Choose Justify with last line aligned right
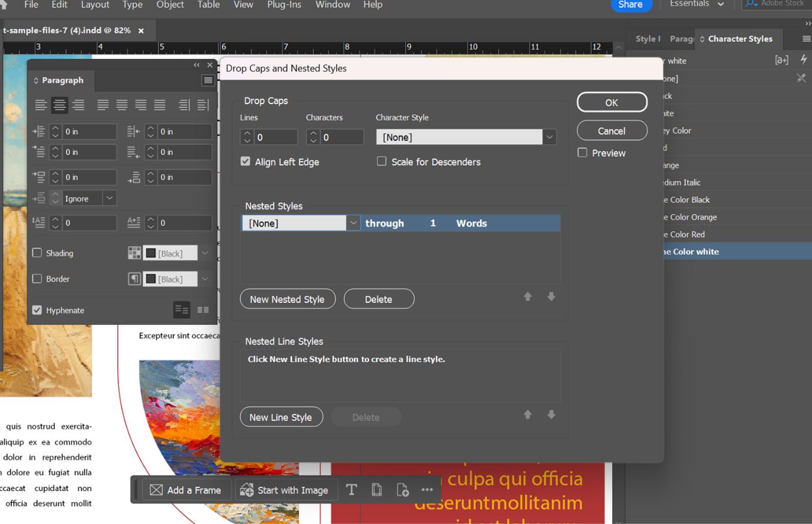812x524 pixels. coord(141,105)
